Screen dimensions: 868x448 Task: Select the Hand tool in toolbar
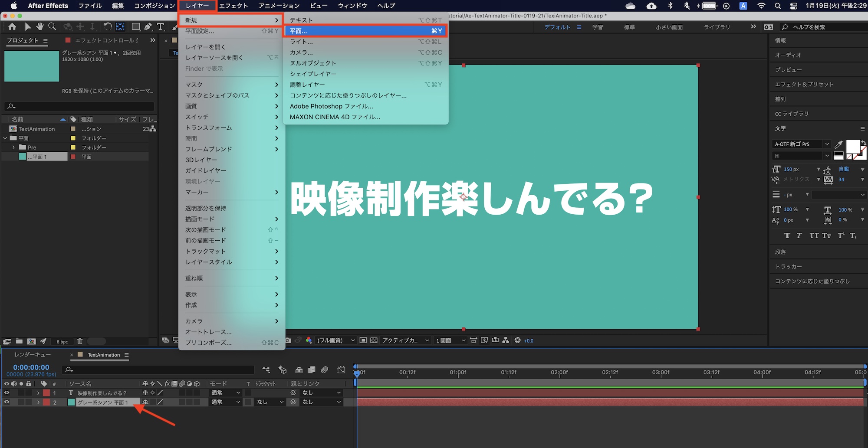(x=40, y=27)
